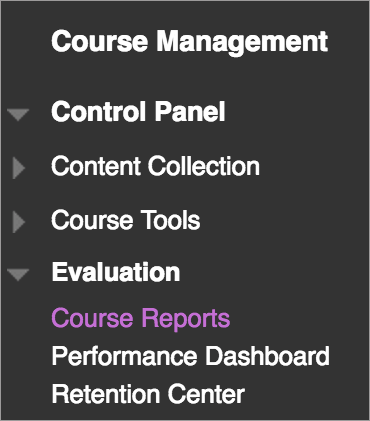Collapse the Evaluation section arrow
This screenshot has height=421, width=370.
click(18, 275)
